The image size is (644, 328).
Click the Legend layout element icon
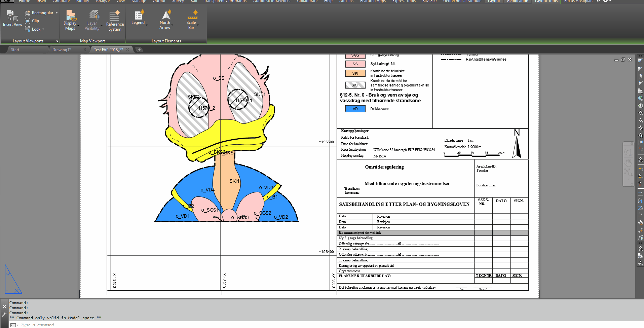tap(138, 15)
